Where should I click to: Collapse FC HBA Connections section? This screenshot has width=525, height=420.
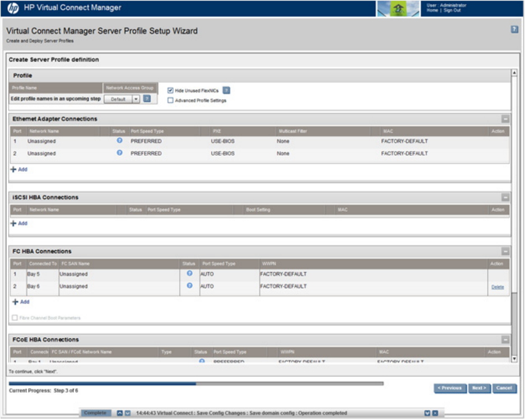(x=505, y=251)
